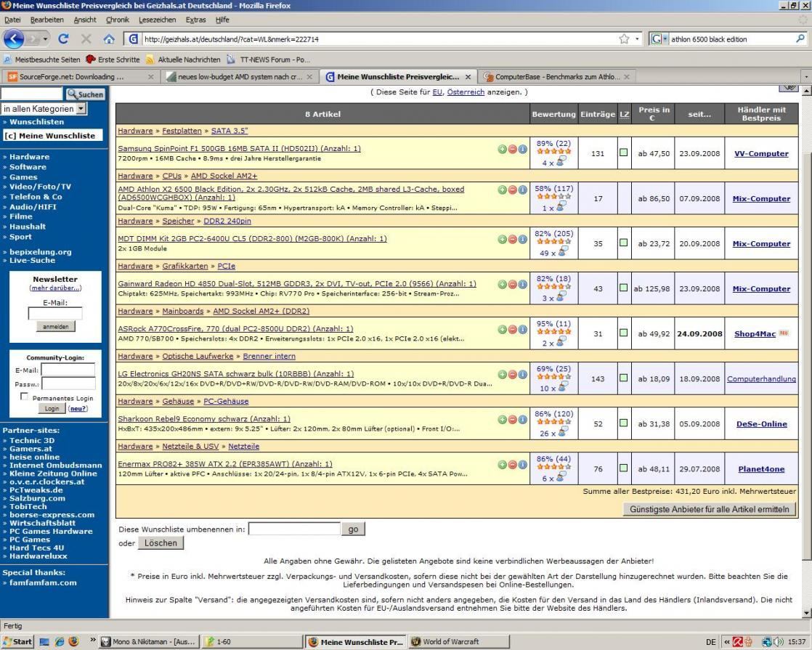Click the scrollbar down arrow on the page
Viewport: 812px width, 650px height.
click(806, 613)
